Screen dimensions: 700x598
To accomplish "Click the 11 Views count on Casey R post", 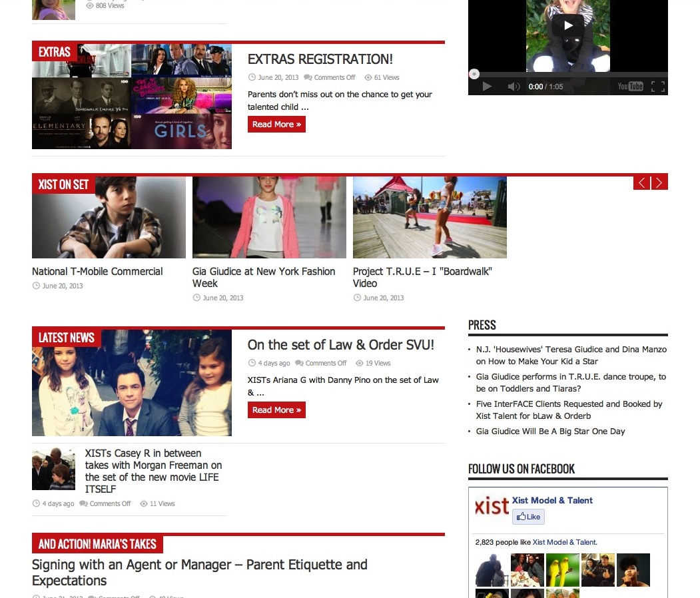I will coord(162,504).
